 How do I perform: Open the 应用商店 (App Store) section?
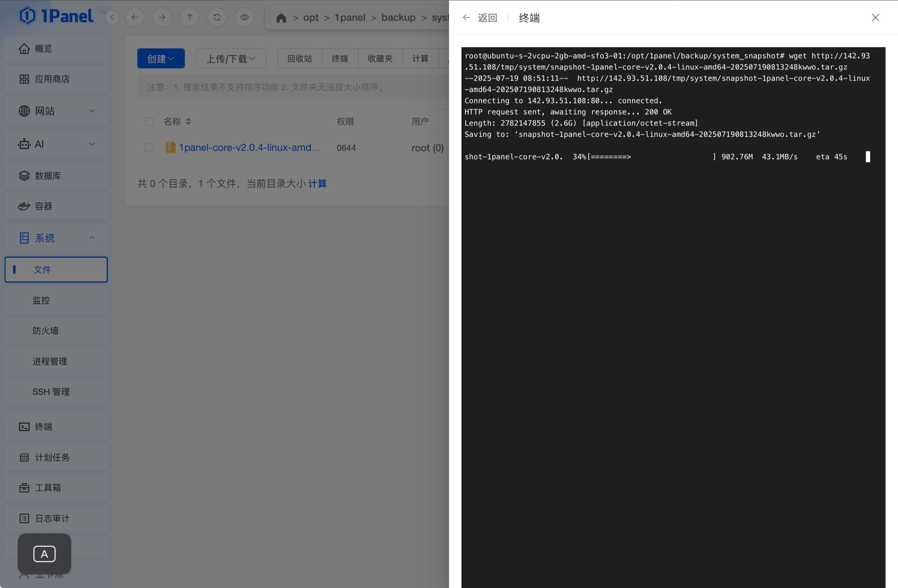(52, 79)
